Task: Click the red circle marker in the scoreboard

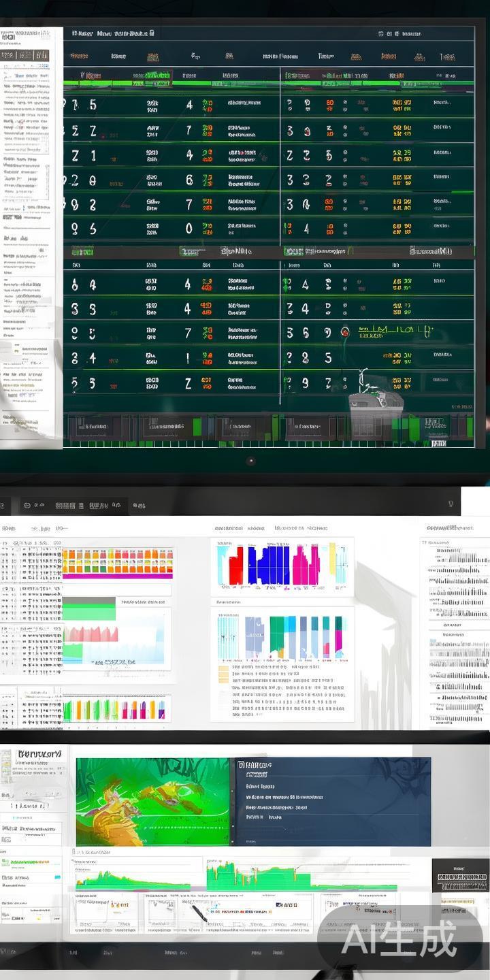Action: 345,332
